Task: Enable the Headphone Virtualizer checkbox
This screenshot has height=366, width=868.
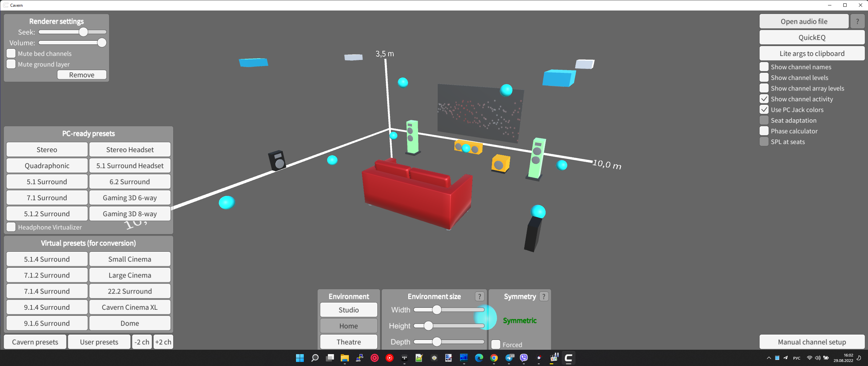Action: click(x=11, y=227)
